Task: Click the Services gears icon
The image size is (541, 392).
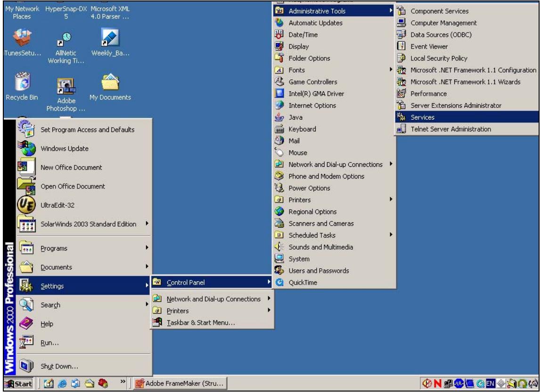Action: (401, 117)
